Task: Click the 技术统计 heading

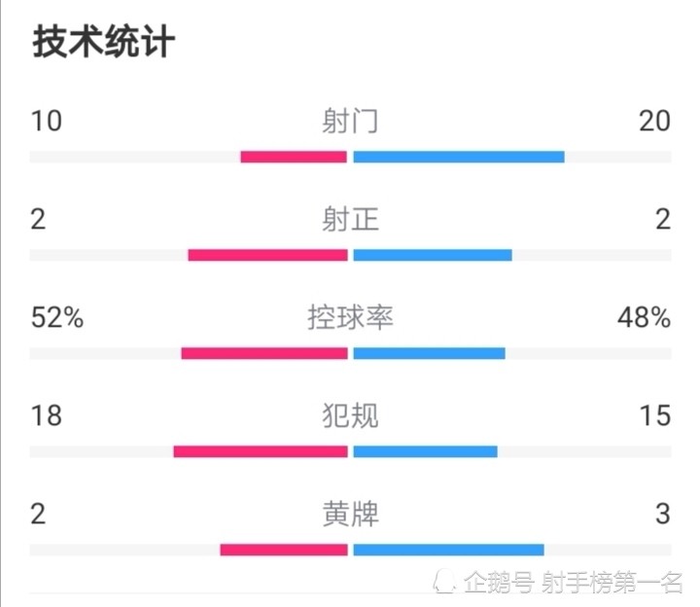Action: point(103,42)
